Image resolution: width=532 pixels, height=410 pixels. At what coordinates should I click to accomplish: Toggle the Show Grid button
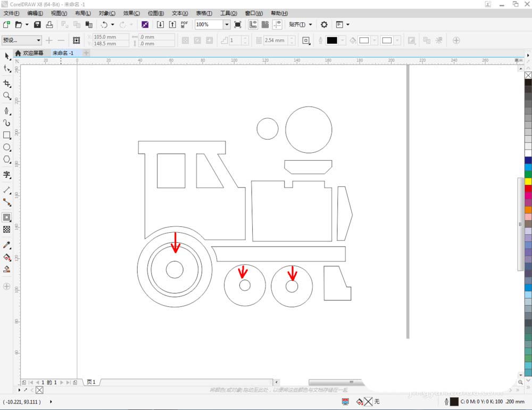pos(265,24)
